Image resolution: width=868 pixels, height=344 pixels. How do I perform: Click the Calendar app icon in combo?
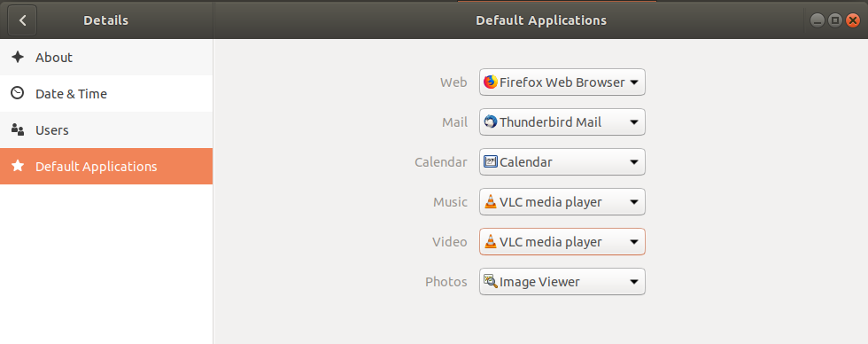pyautogui.click(x=491, y=161)
